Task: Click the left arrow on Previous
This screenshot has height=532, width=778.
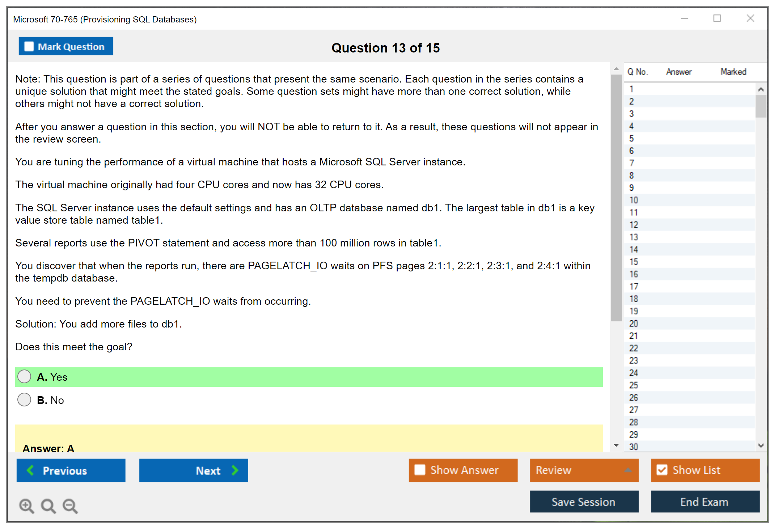Action: (30, 470)
